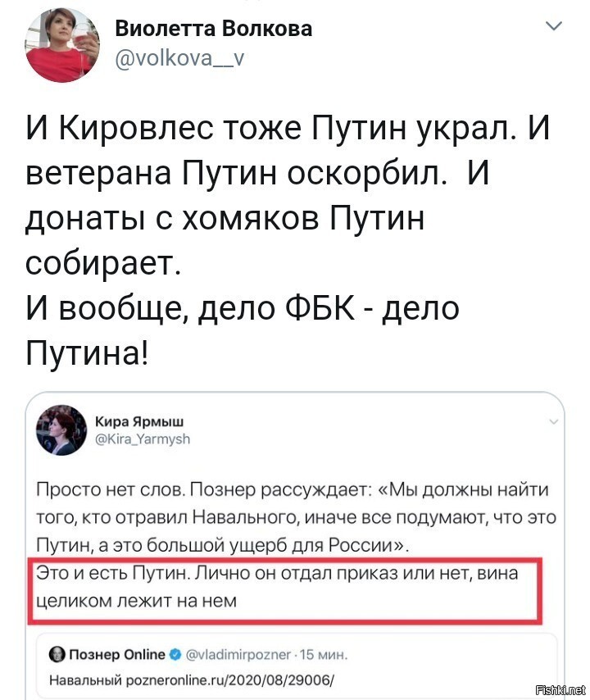Click the blue verified badge

175,655
